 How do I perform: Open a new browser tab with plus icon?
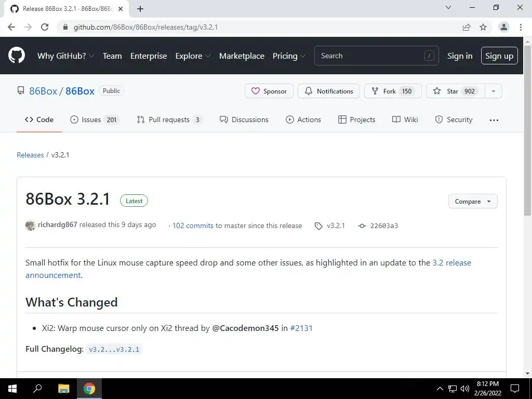pyautogui.click(x=140, y=9)
